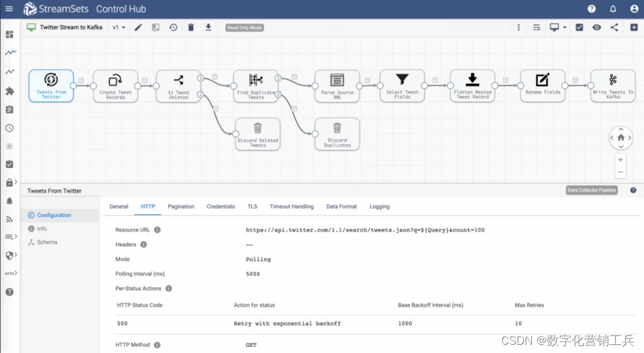
Task: Toggle the preview eye icon
Action: (x=597, y=28)
